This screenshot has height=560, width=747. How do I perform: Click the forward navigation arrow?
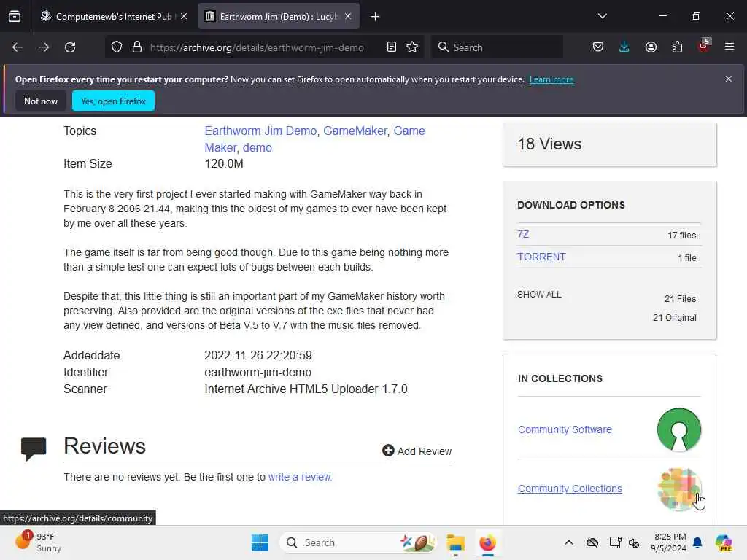point(44,47)
